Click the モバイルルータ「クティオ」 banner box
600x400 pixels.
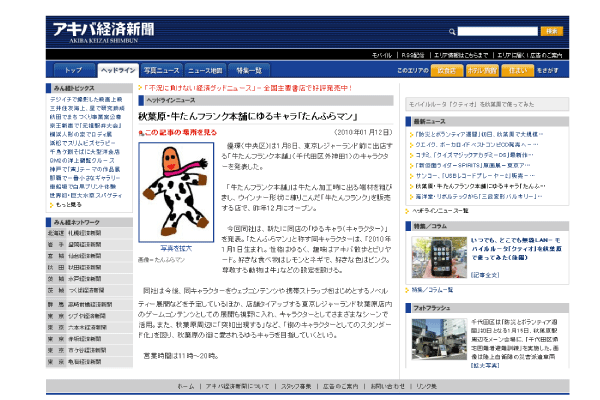[487, 104]
